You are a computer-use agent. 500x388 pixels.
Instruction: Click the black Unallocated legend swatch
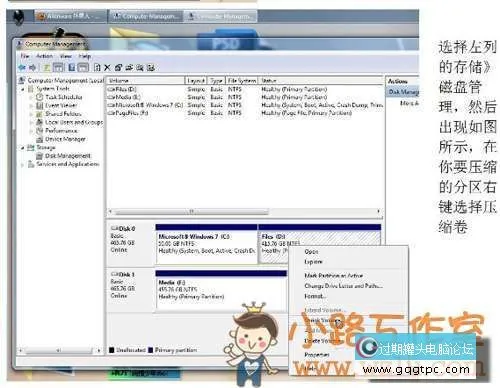pyautogui.click(x=112, y=350)
